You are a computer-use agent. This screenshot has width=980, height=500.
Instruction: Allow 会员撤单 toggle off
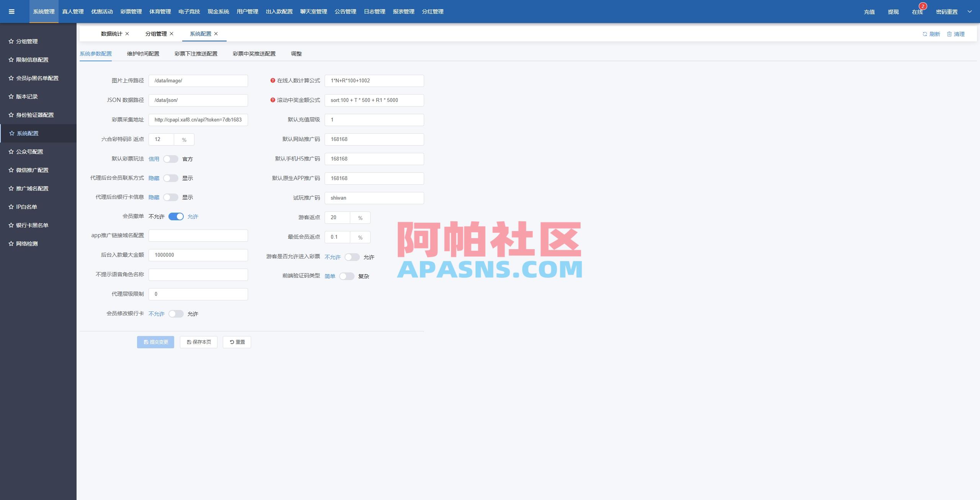coord(176,216)
